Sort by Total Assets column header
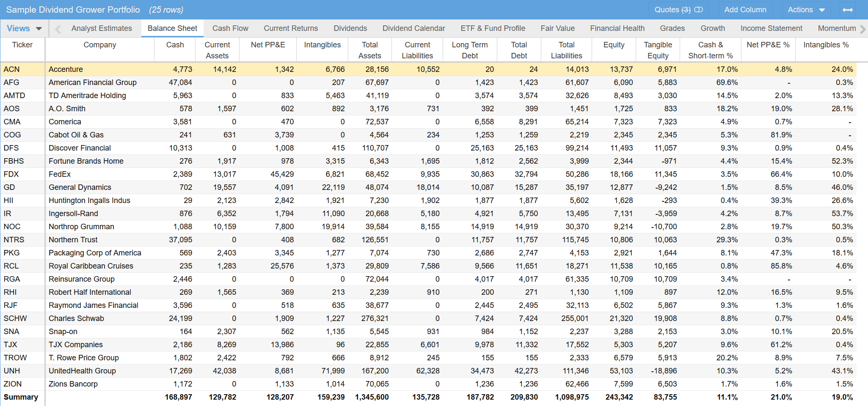The width and height of the screenshot is (868, 406). point(369,50)
